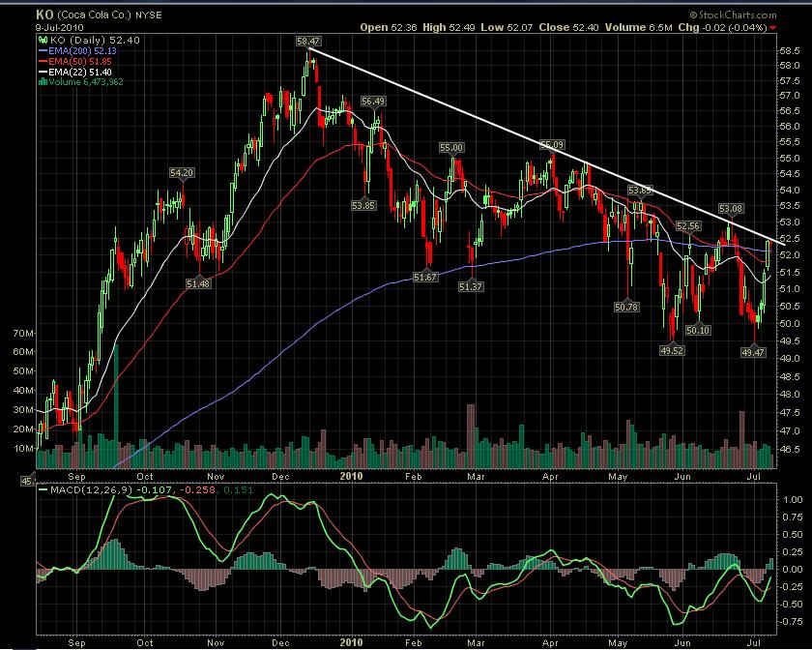The image size is (812, 650).
Task: Click 'KO (Daily) 52.40' legend entry
Action: pos(95,40)
